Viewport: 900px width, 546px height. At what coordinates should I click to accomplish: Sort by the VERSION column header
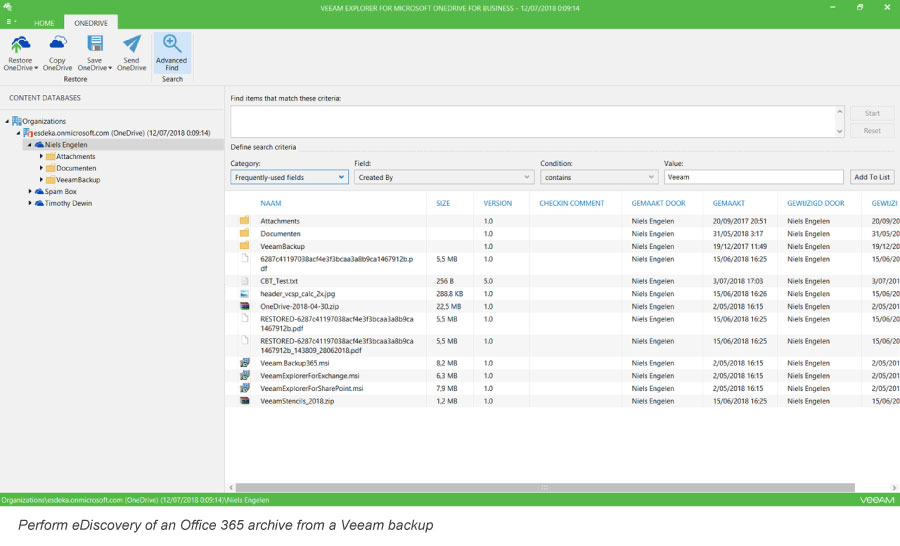[x=498, y=203]
